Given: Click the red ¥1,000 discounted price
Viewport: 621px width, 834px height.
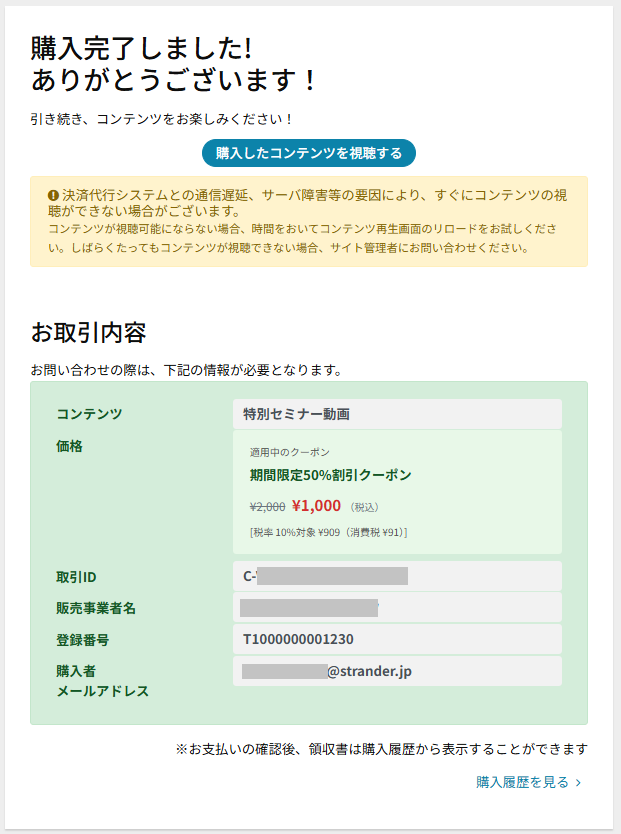Looking at the screenshot, I should pos(316,506).
